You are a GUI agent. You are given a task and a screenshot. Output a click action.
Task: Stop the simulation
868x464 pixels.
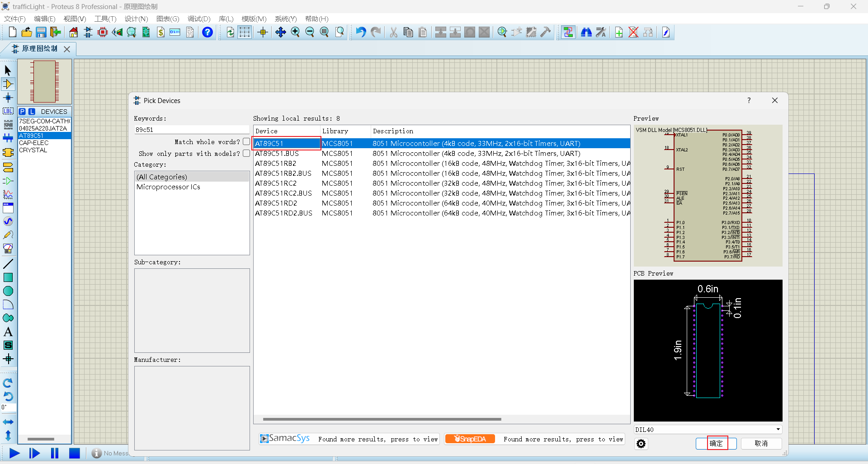click(x=75, y=453)
